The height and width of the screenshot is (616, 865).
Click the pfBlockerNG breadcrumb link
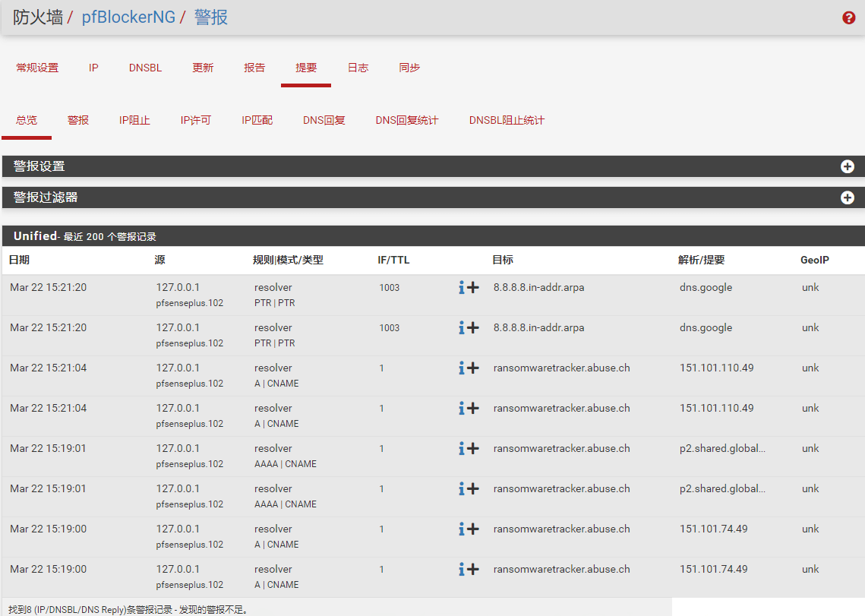tap(128, 17)
